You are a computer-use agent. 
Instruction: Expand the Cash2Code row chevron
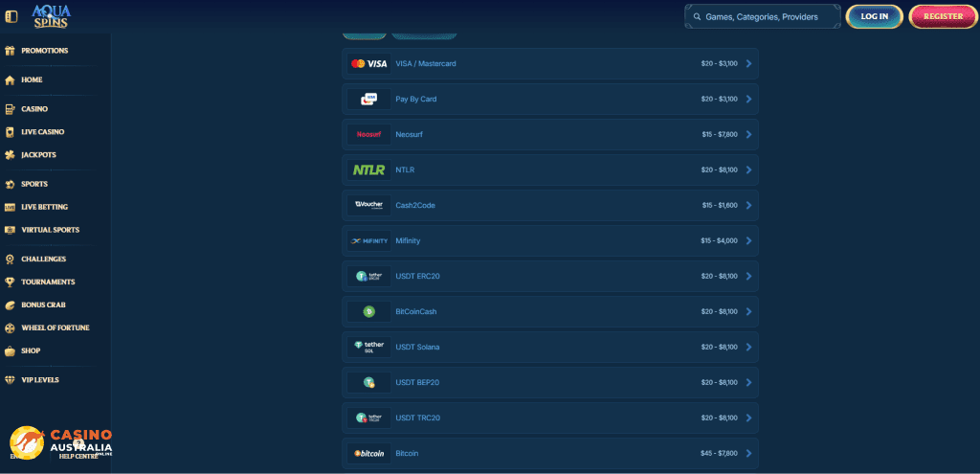[x=748, y=205]
